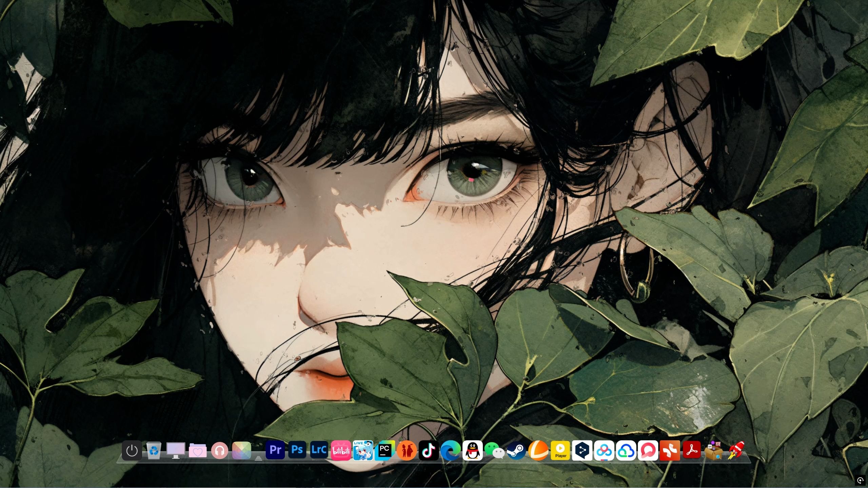Click the small circular icon in bottom-right corner
The height and width of the screenshot is (488, 868).
pyautogui.click(x=860, y=480)
